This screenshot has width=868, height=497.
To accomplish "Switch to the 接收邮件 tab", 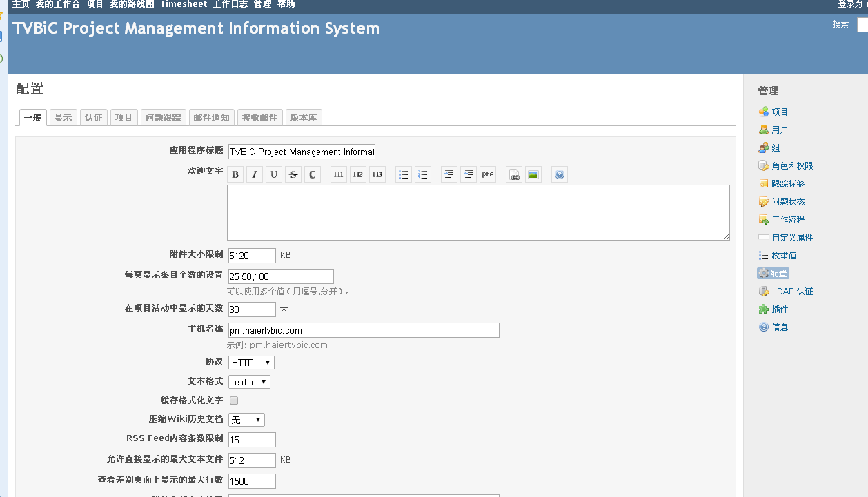I will pos(259,118).
